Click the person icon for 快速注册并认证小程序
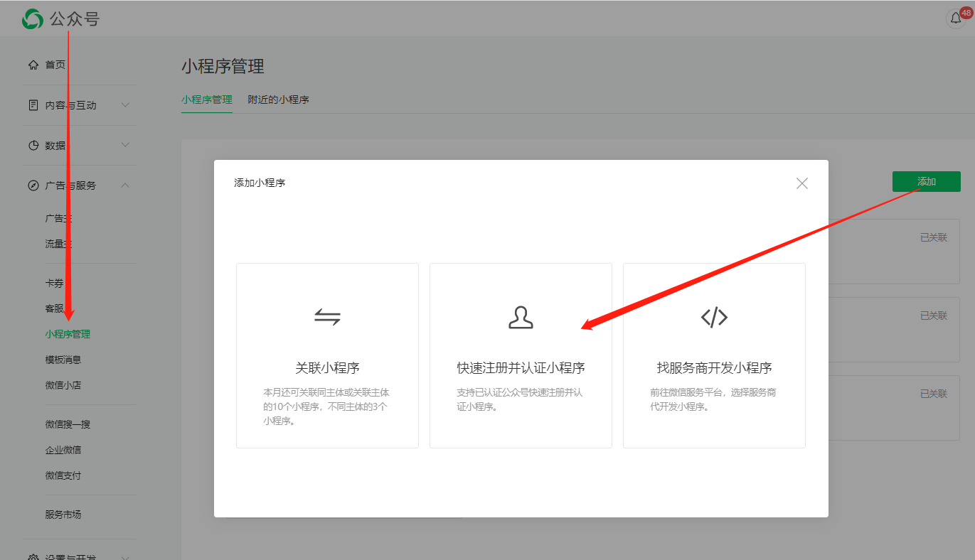The width and height of the screenshot is (975, 560). click(521, 317)
